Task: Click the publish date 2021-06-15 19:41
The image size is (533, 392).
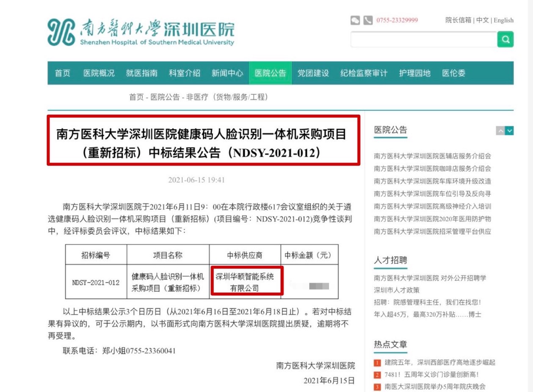Action: [x=196, y=180]
